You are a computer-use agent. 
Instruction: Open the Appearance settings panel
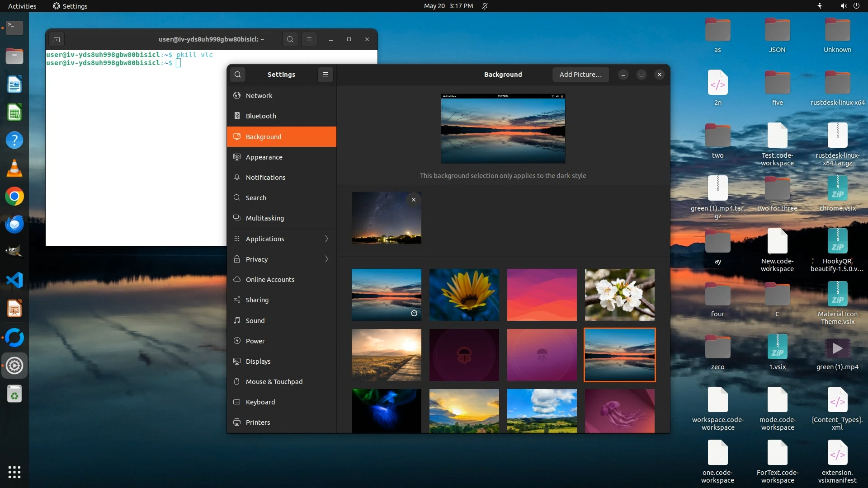264,157
